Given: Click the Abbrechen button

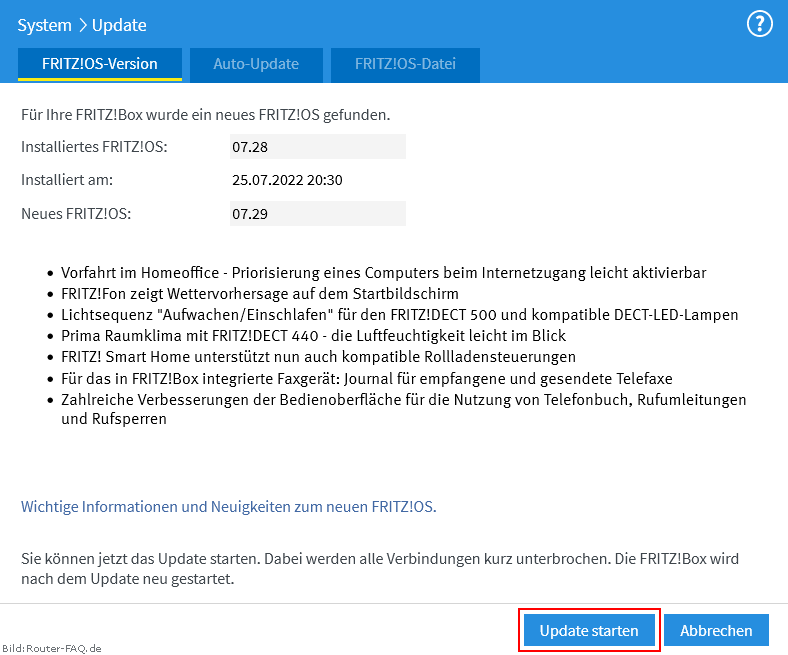Looking at the screenshot, I should pyautogui.click(x=716, y=630).
